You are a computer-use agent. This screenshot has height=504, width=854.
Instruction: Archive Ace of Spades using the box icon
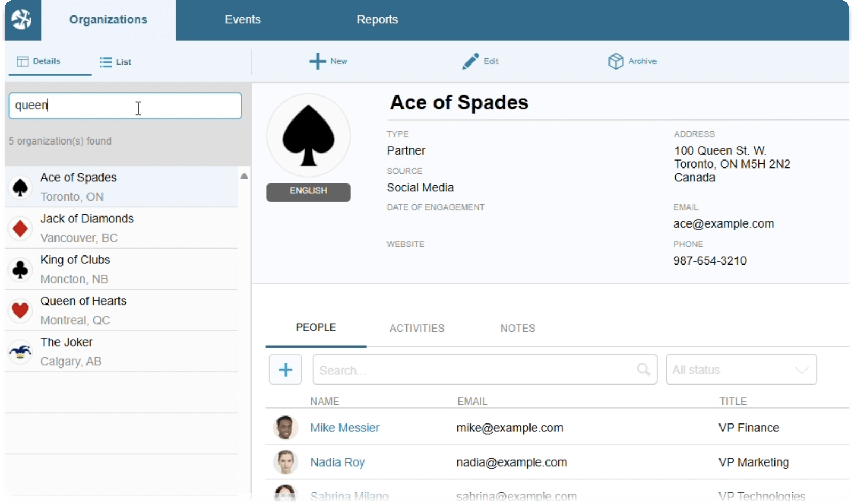(615, 61)
